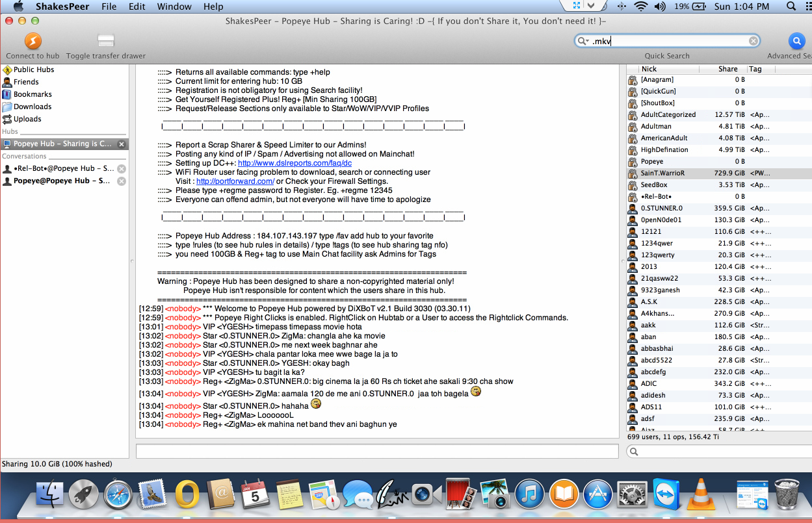
Task: Toggle the transfer drawer
Action: [x=106, y=42]
